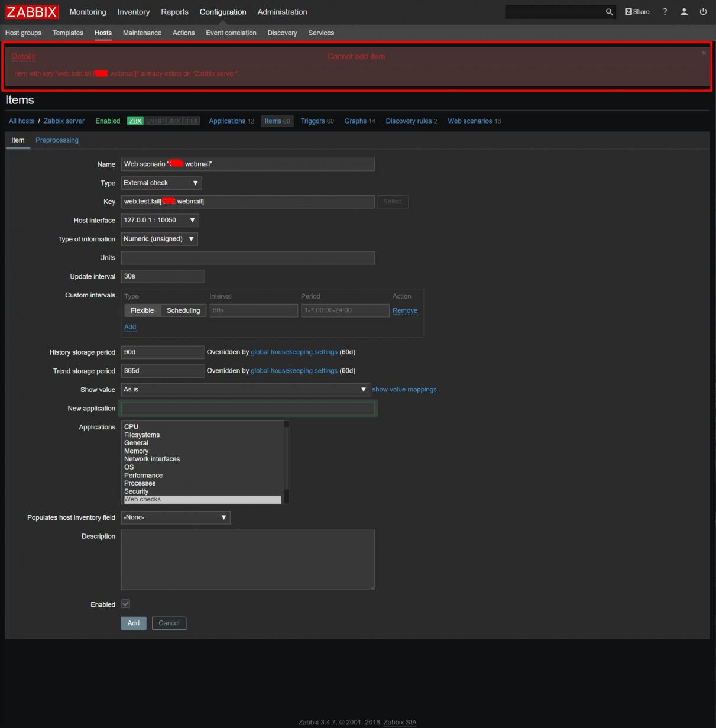Open the user profile icon
This screenshot has height=728, width=716.
(x=684, y=12)
